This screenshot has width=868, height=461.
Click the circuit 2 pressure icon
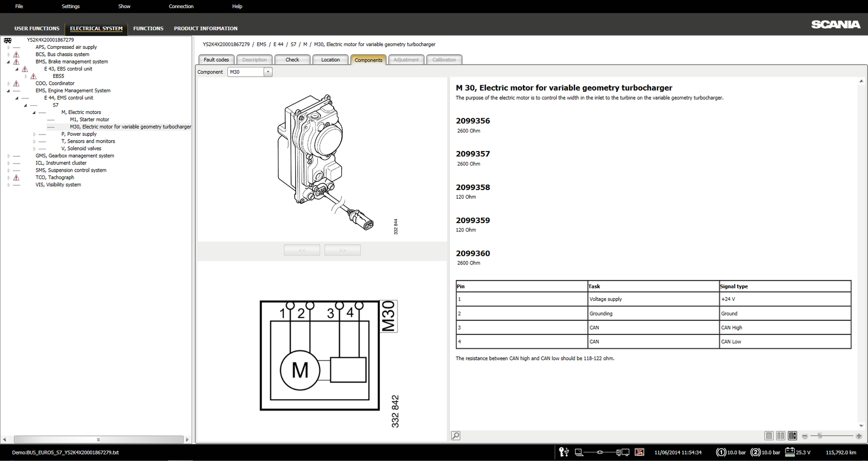coord(756,452)
